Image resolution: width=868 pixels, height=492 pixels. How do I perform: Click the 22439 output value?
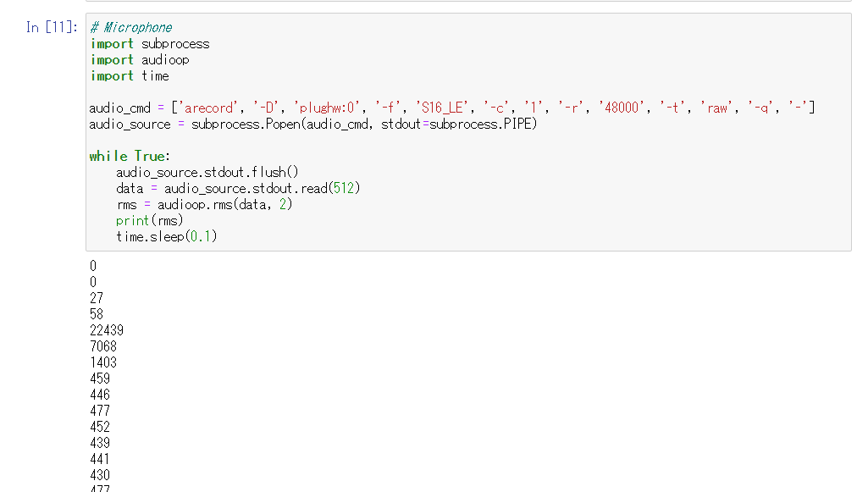(x=107, y=330)
